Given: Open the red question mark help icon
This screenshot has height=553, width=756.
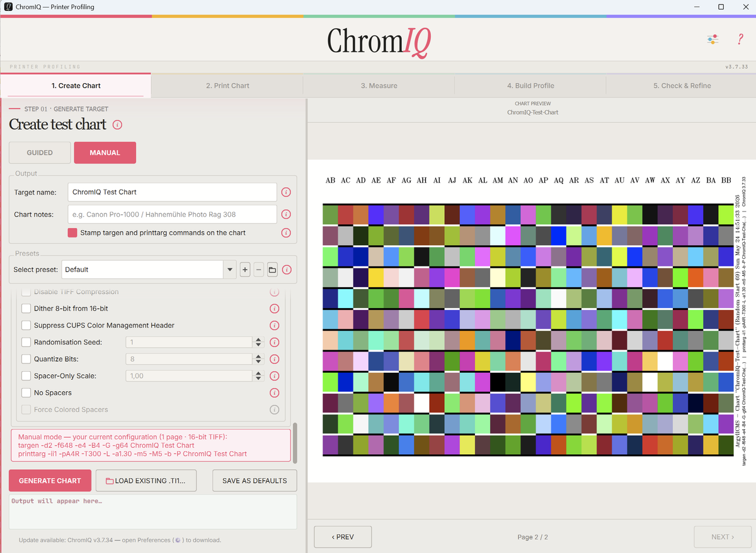Looking at the screenshot, I should [740, 40].
